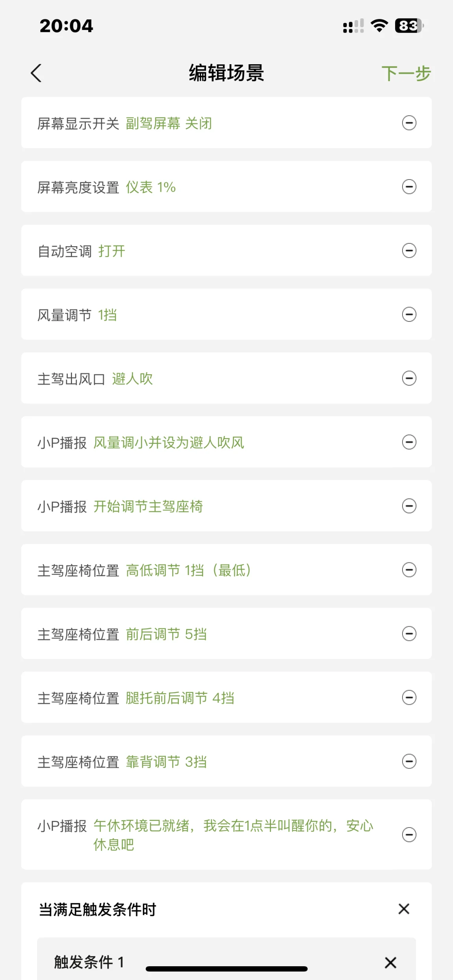Remove the 风量调节 1挡 action

[409, 314]
